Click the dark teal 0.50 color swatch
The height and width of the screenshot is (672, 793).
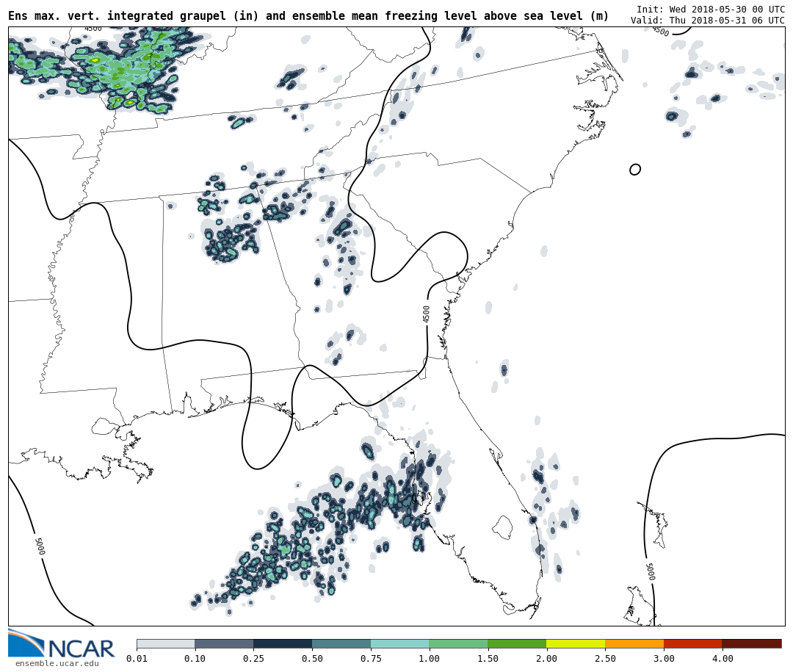coord(341,643)
